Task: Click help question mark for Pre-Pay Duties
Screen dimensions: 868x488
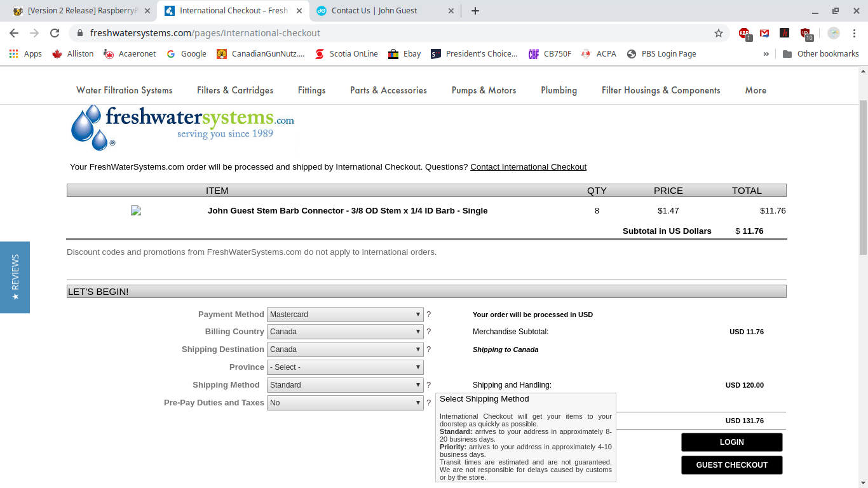Action: tap(428, 403)
